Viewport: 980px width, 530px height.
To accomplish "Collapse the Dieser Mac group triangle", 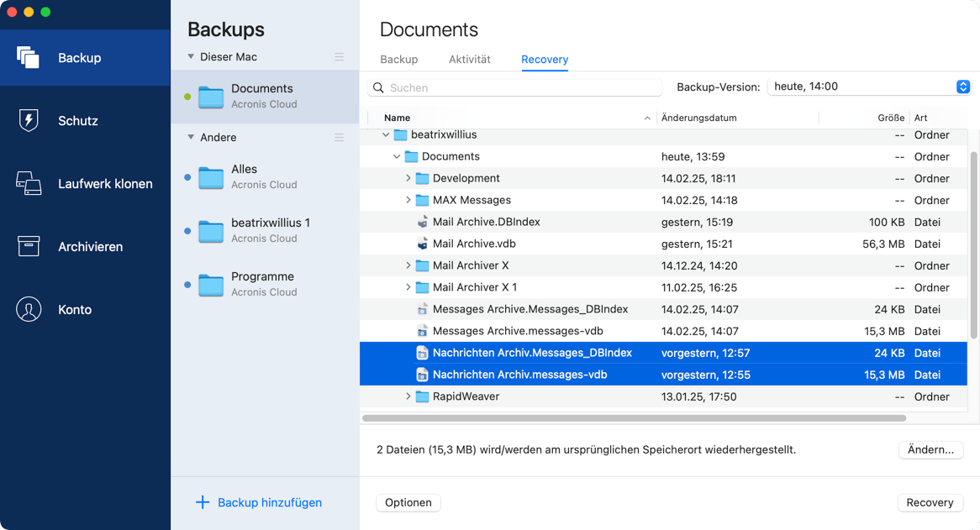I will coord(191,57).
